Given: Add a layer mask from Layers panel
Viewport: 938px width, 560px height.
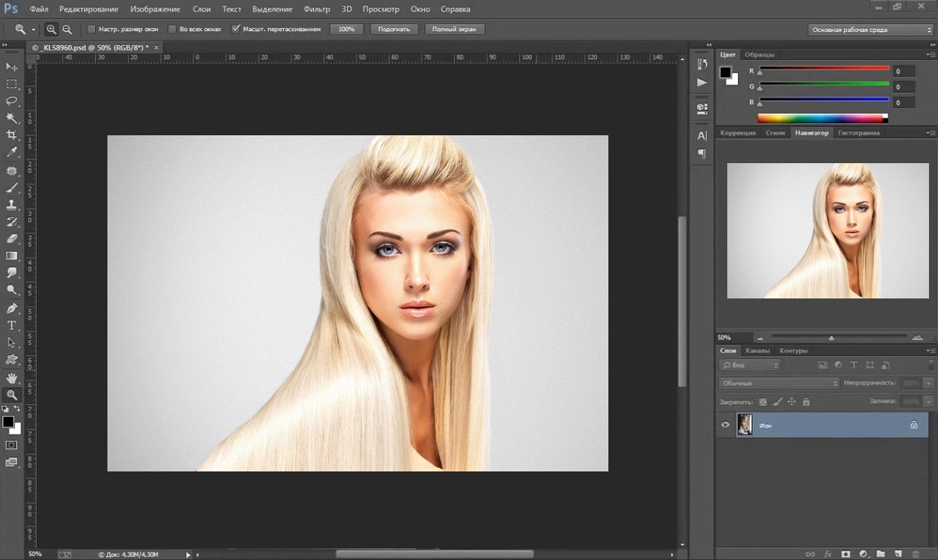Looking at the screenshot, I should point(845,553).
